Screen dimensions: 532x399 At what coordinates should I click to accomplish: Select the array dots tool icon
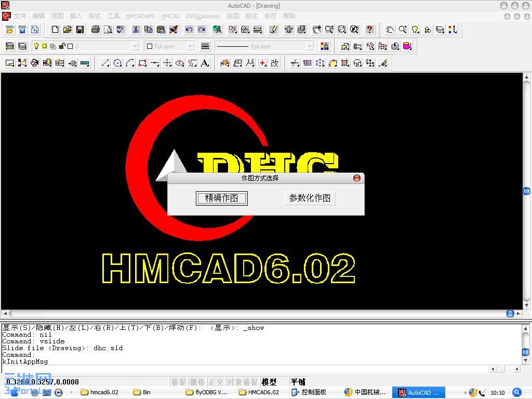coord(320,63)
